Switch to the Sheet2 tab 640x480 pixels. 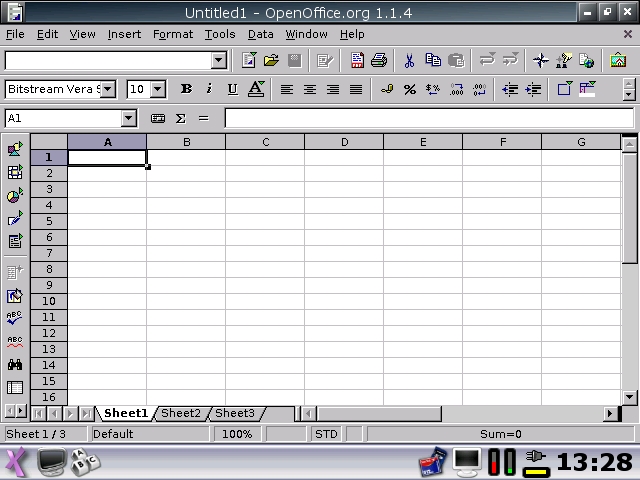click(181, 413)
